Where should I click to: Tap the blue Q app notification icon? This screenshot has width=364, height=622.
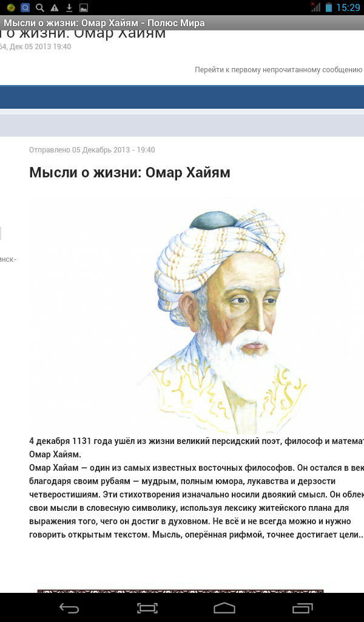pos(25,7)
